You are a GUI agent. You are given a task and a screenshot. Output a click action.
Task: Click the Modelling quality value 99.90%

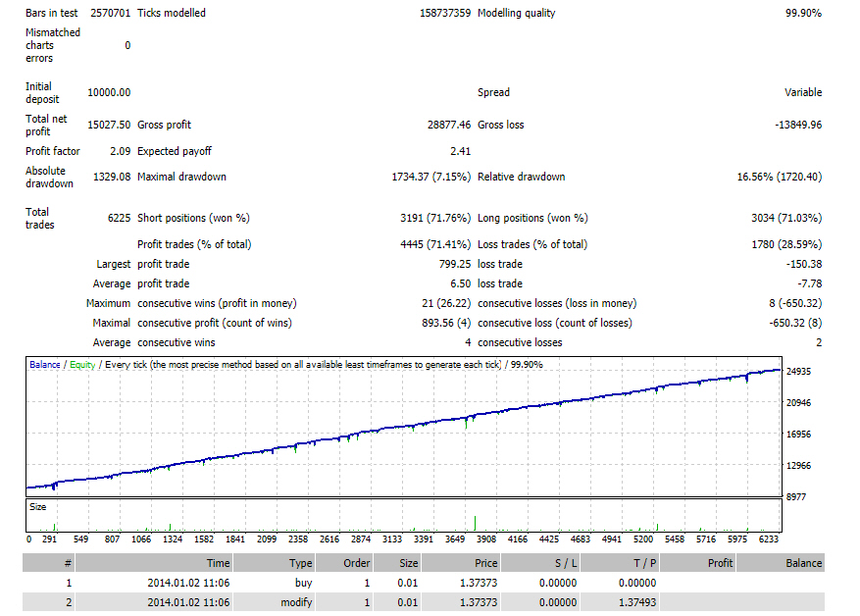pyautogui.click(x=803, y=13)
